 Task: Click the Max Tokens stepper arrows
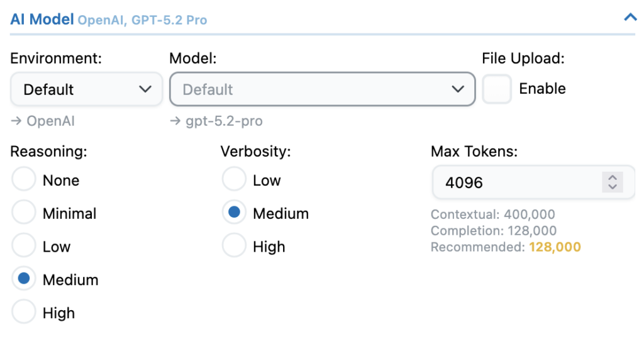point(612,182)
